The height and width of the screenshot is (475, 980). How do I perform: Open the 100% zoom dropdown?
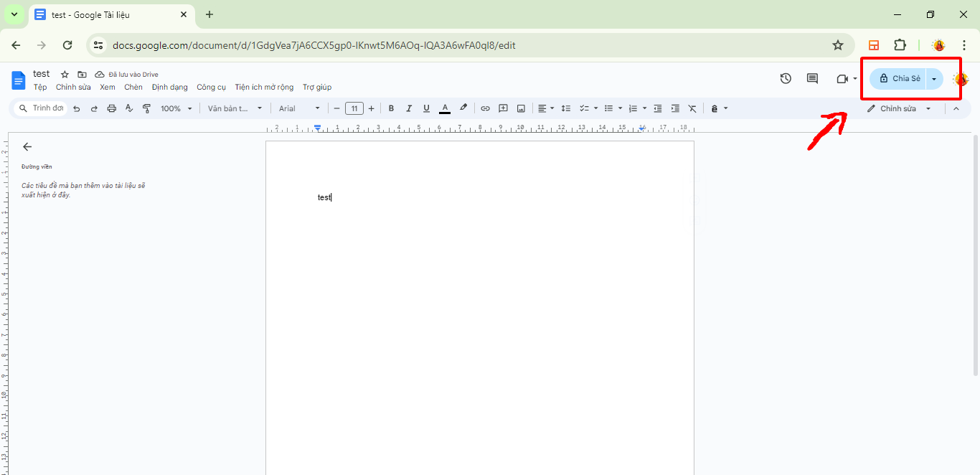tap(176, 108)
